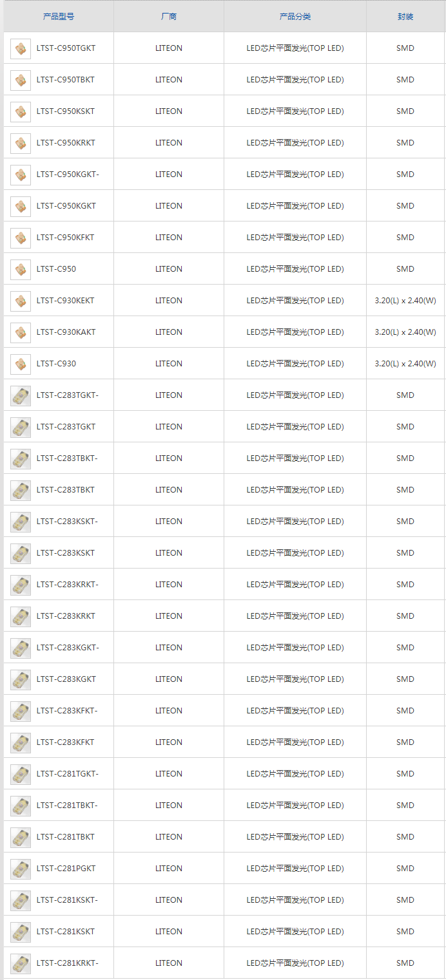Open the LTST-C950TGKT product link
Screen dimensions: 446x980
[66, 48]
